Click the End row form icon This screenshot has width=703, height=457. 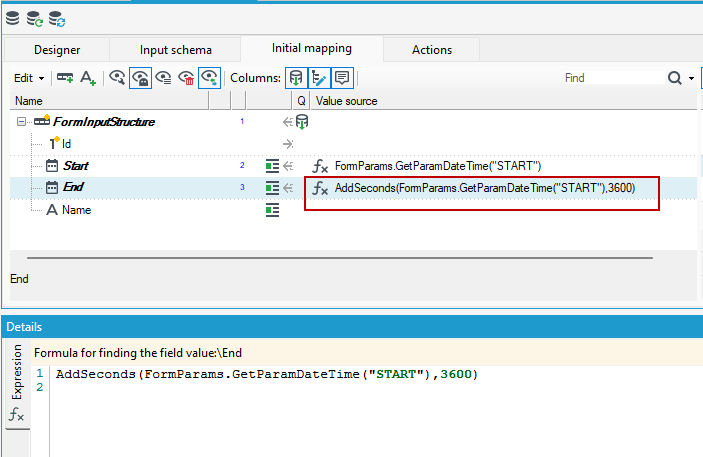(x=272, y=188)
